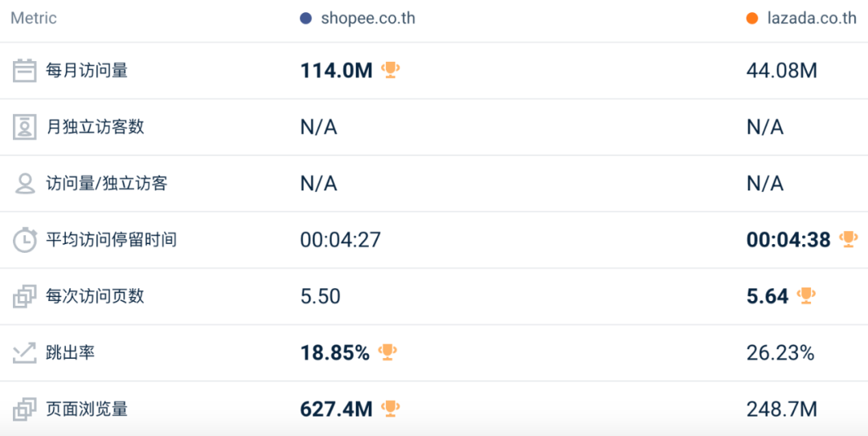Screen dimensions: 868x436
Task: Click the trophy icon next to 114.0M
Action: [391, 71]
